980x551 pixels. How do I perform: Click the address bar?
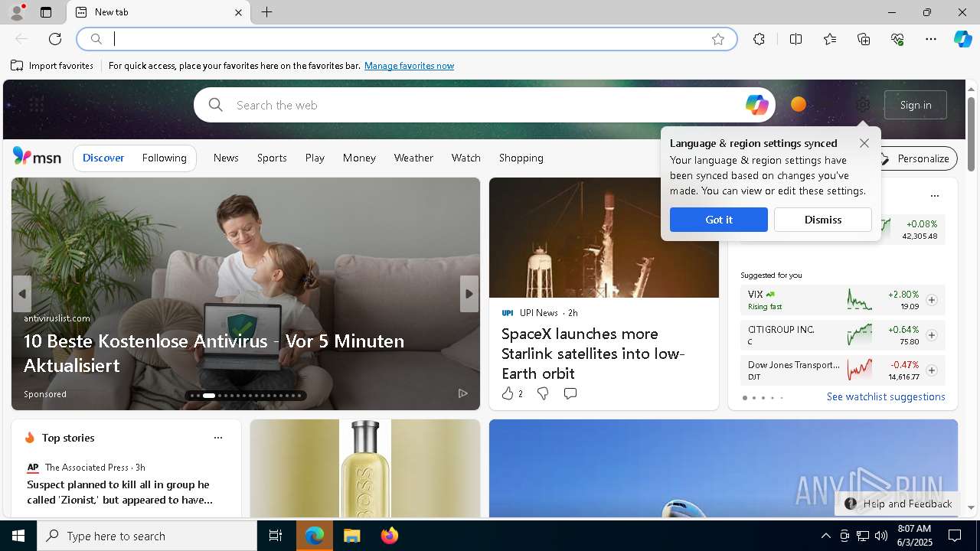406,39
